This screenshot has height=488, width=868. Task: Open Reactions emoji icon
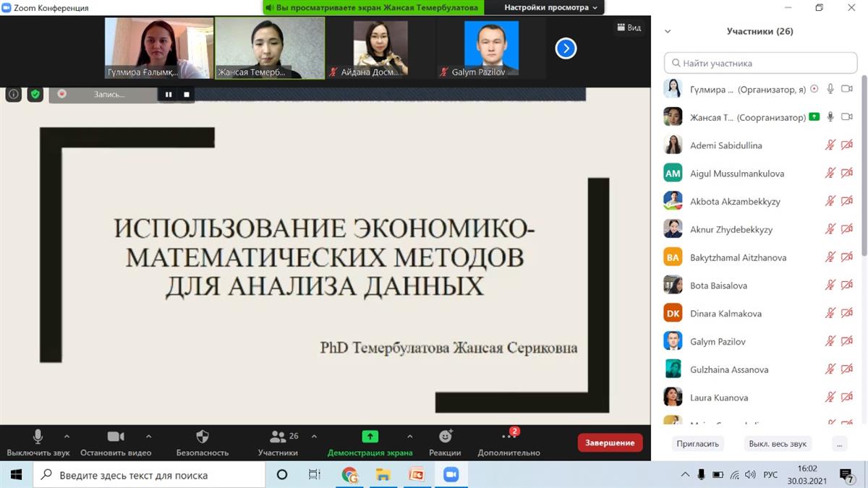click(445, 437)
